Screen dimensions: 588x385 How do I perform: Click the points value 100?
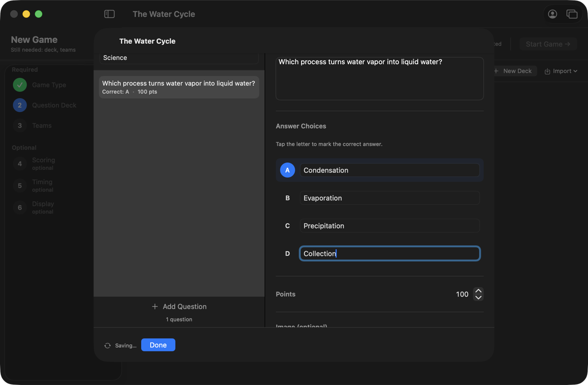pos(462,295)
